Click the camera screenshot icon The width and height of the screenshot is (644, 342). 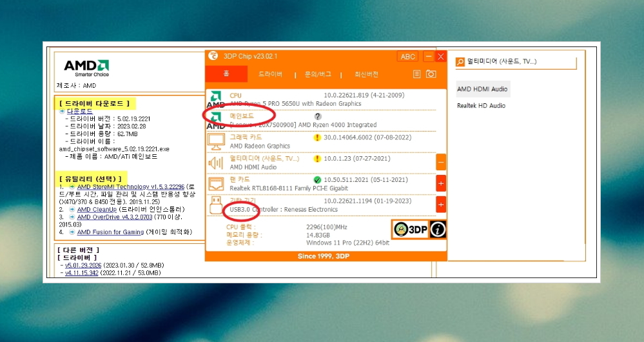[x=431, y=74]
